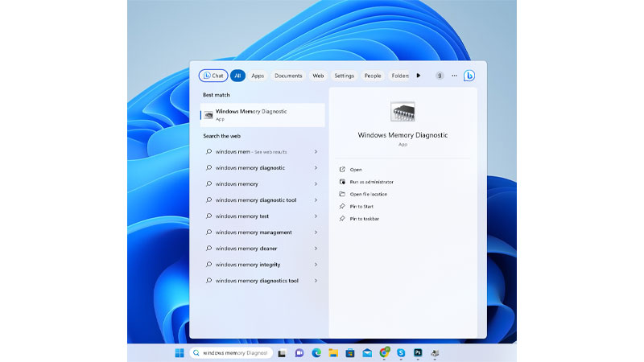Launch Microsoft Edge from taskbar
The image size is (644, 362).
click(x=316, y=353)
